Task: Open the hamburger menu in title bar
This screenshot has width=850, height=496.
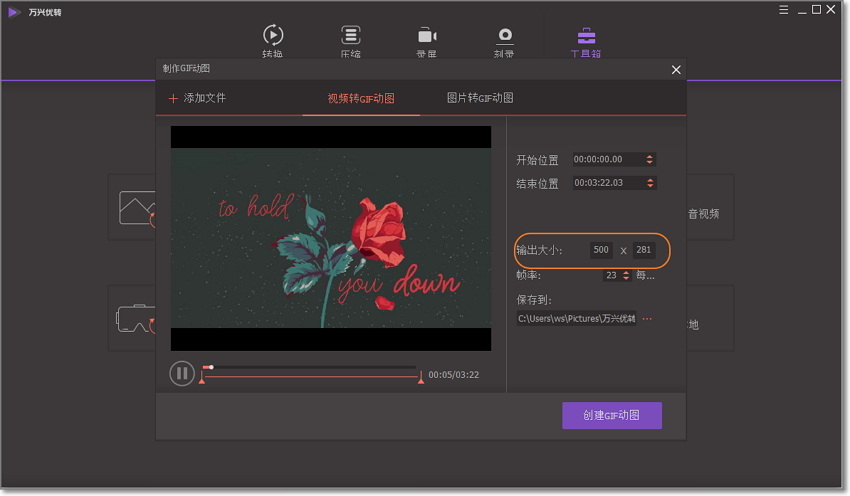Action: tap(783, 10)
